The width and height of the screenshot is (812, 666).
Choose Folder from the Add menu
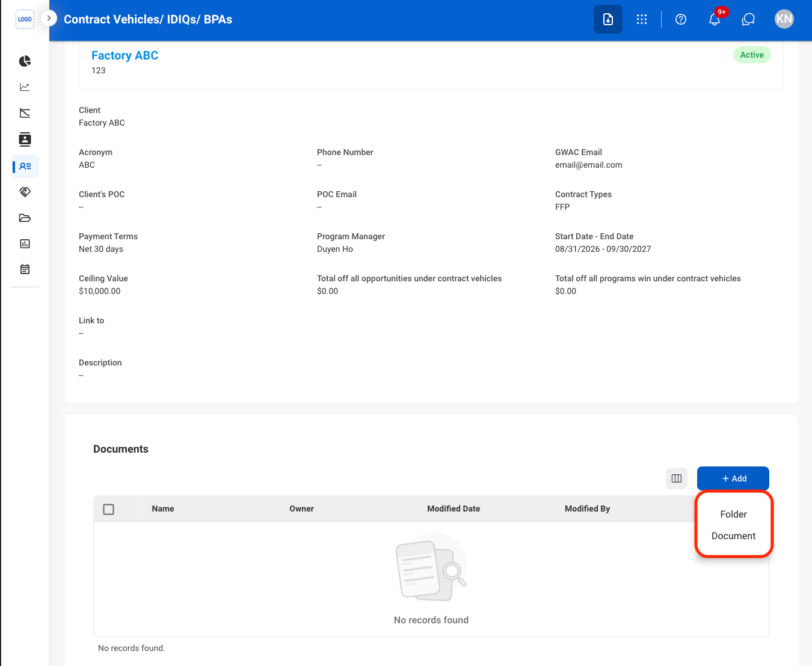[734, 515]
